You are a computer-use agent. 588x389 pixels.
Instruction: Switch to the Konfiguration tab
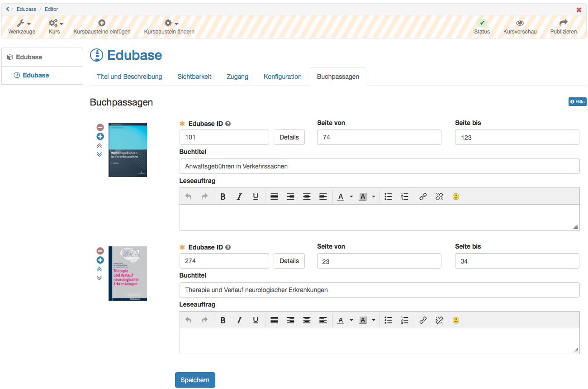point(282,77)
